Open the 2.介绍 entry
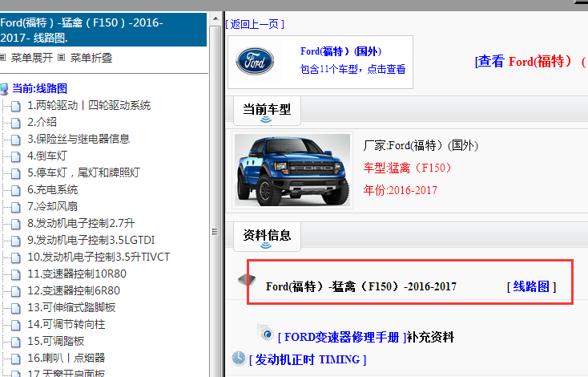The height and width of the screenshot is (377, 588). click(42, 122)
